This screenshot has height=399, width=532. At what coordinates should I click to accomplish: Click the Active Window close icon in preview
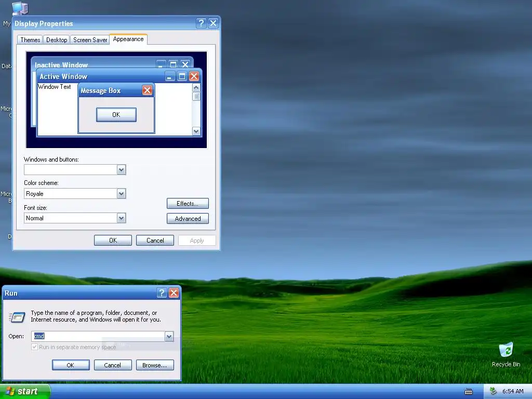coord(194,76)
